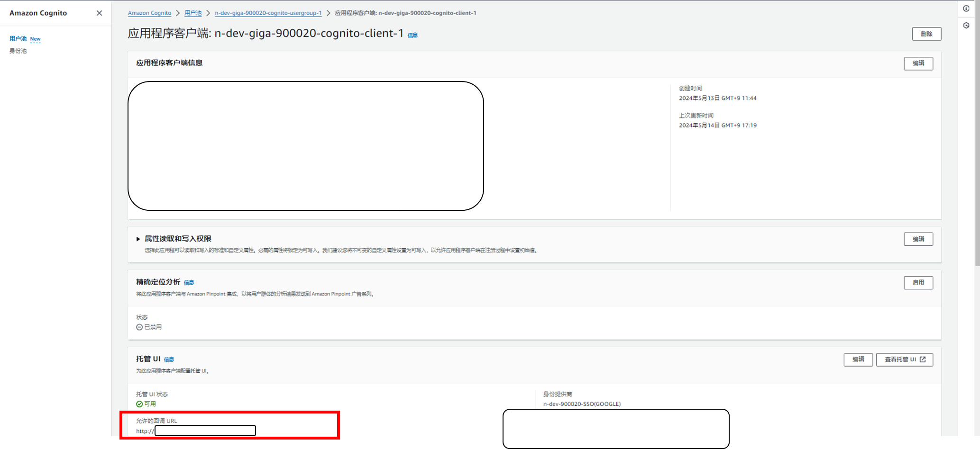The width and height of the screenshot is (980, 449).
Task: Open the 用户池 breadcrumb link
Action: pyautogui.click(x=193, y=13)
